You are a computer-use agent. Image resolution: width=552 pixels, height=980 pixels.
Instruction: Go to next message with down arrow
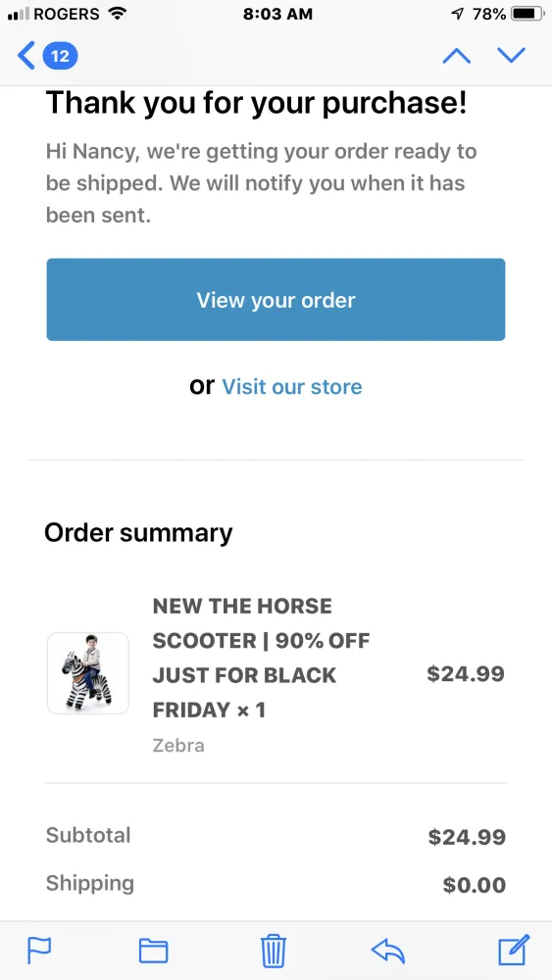tap(512, 56)
